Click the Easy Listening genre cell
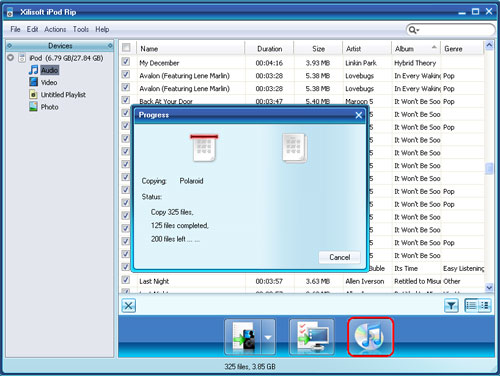The height and width of the screenshot is (376, 500). (x=463, y=269)
